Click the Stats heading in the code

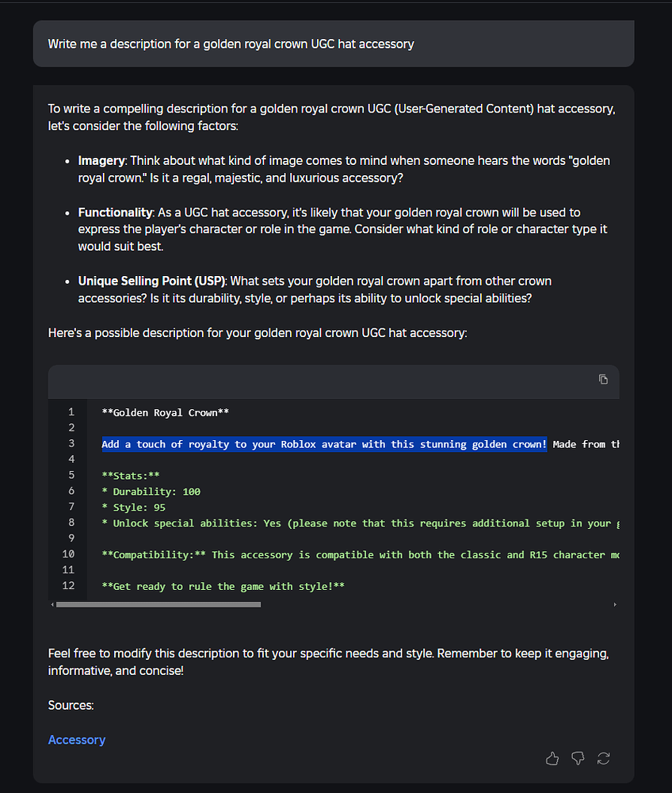click(x=131, y=475)
